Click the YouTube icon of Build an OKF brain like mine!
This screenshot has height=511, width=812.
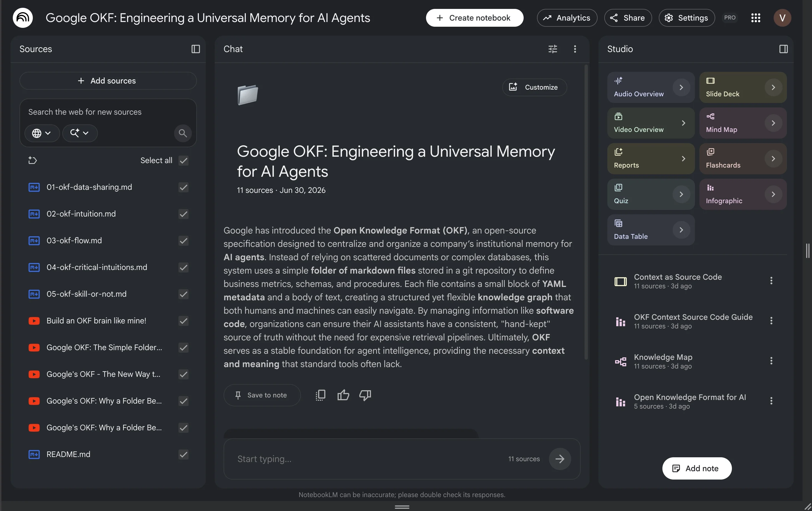[x=34, y=321]
